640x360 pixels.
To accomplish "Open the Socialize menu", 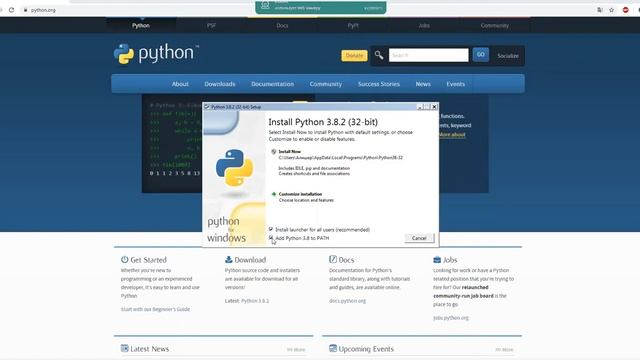I will coord(508,56).
